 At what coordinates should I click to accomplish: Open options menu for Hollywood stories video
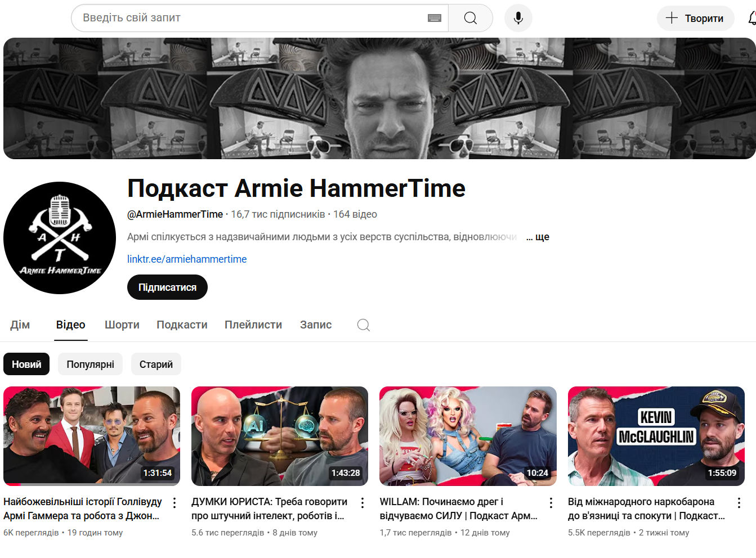[175, 503]
